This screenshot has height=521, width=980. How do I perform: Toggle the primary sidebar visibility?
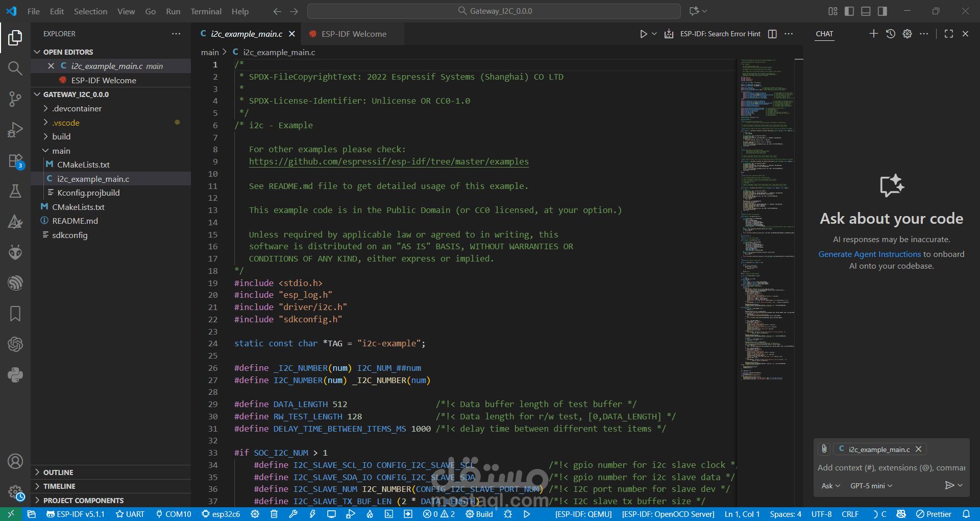pyautogui.click(x=849, y=11)
